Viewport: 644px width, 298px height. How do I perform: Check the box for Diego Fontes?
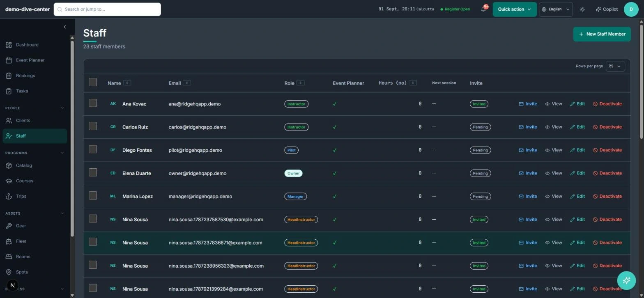93,149
